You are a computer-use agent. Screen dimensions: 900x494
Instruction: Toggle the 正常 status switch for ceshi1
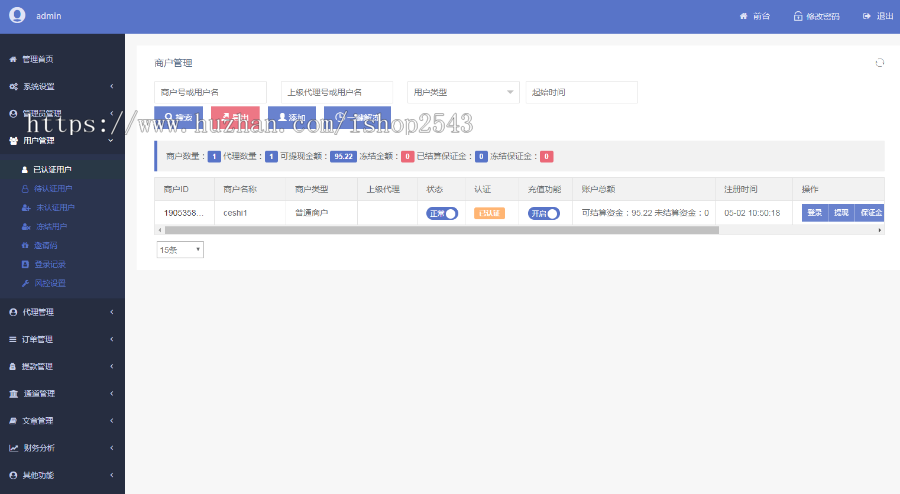pyautogui.click(x=442, y=213)
